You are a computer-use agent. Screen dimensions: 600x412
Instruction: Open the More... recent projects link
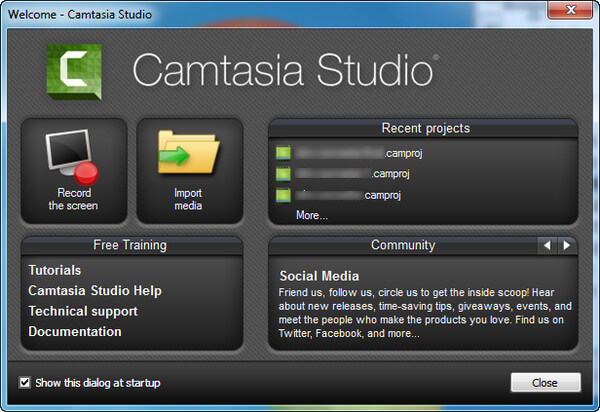tap(312, 215)
